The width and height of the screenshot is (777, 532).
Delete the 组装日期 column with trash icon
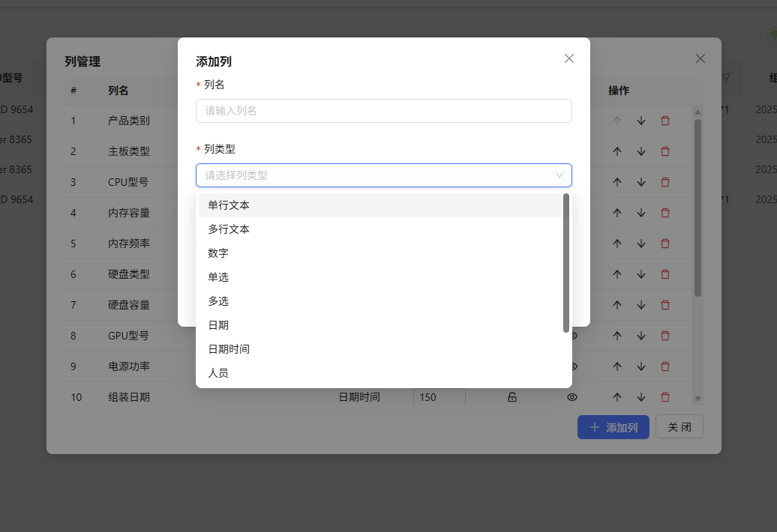pyautogui.click(x=665, y=397)
